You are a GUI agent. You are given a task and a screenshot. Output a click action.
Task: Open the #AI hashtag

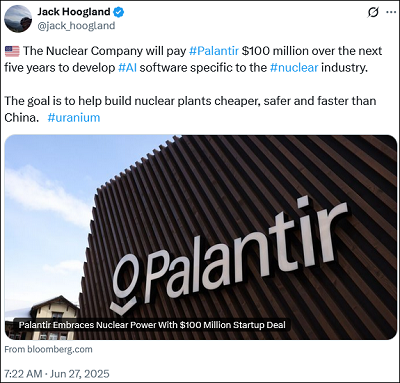pyautogui.click(x=127, y=68)
